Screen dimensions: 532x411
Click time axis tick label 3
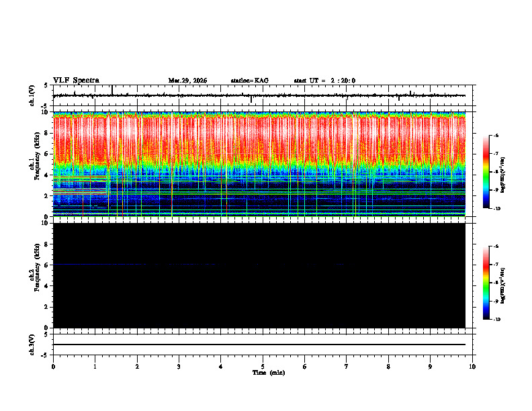(x=179, y=367)
